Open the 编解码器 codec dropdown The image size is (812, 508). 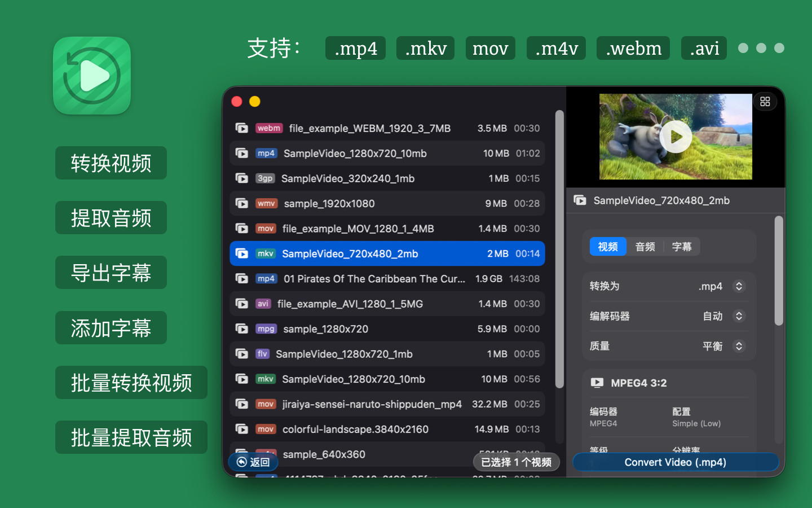(738, 316)
